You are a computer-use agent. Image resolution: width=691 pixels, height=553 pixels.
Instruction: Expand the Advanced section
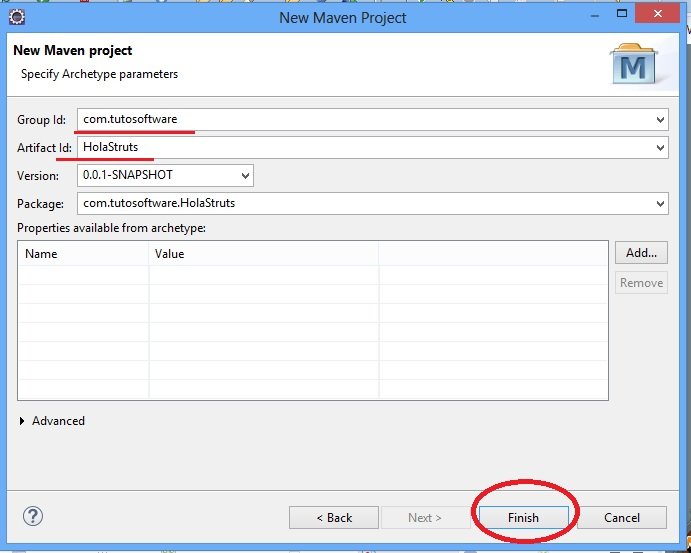click(x=22, y=421)
